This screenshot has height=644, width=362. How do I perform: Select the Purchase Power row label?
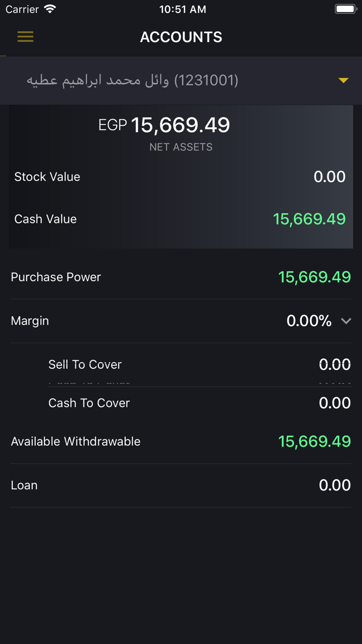[56, 277]
